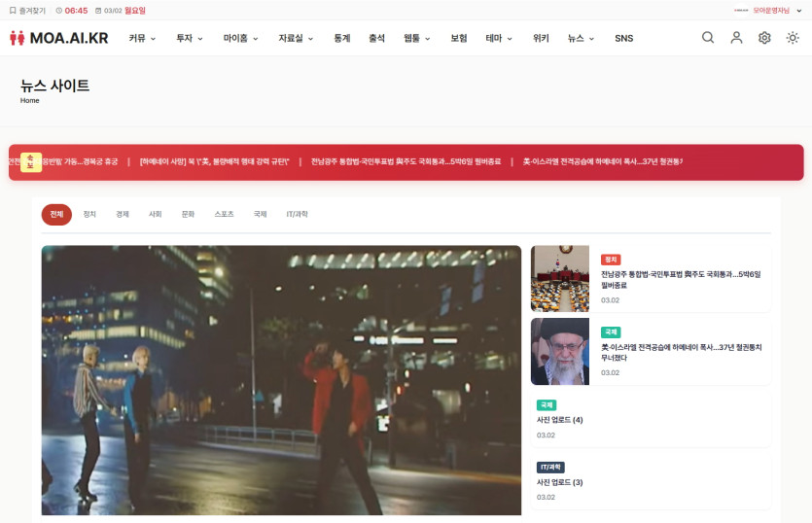Click the MOA.AI.KR site logo
812x523 pixels.
(x=59, y=38)
